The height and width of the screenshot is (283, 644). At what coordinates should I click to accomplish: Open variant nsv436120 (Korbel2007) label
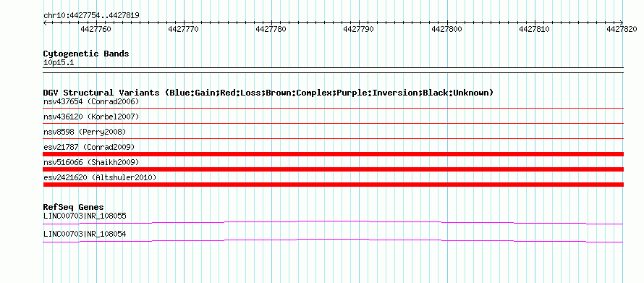91,117
